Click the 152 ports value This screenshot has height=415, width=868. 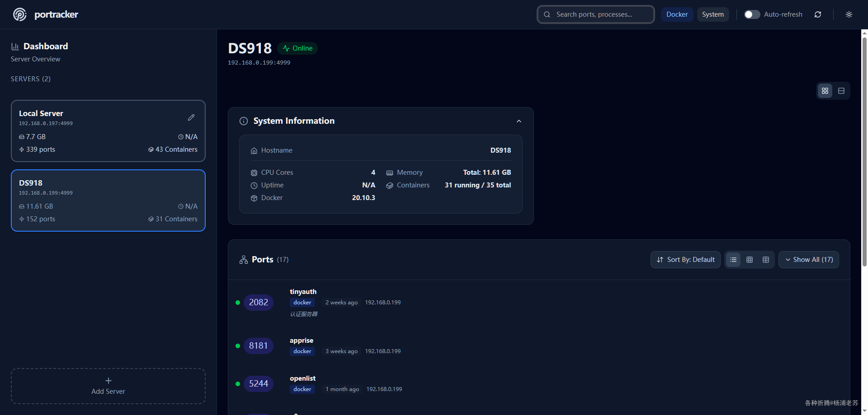[x=41, y=219]
